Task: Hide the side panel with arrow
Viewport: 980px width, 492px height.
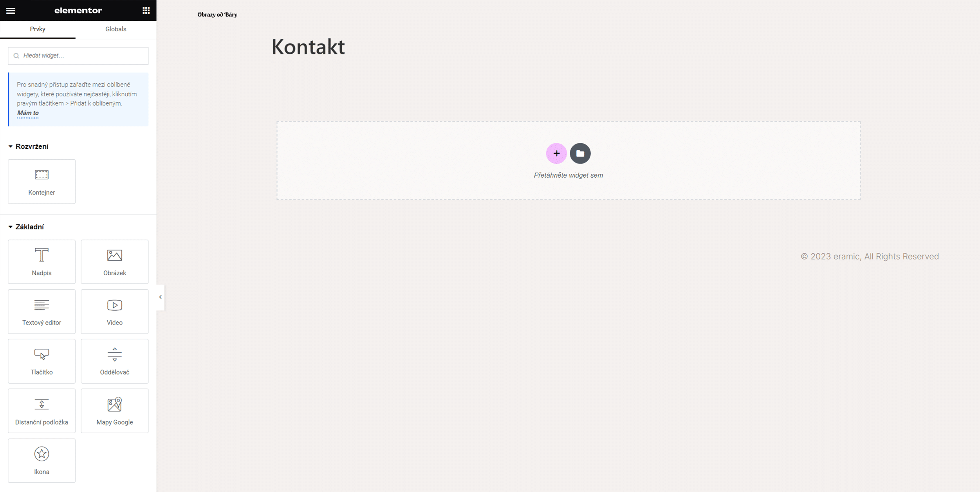Action: pos(161,297)
